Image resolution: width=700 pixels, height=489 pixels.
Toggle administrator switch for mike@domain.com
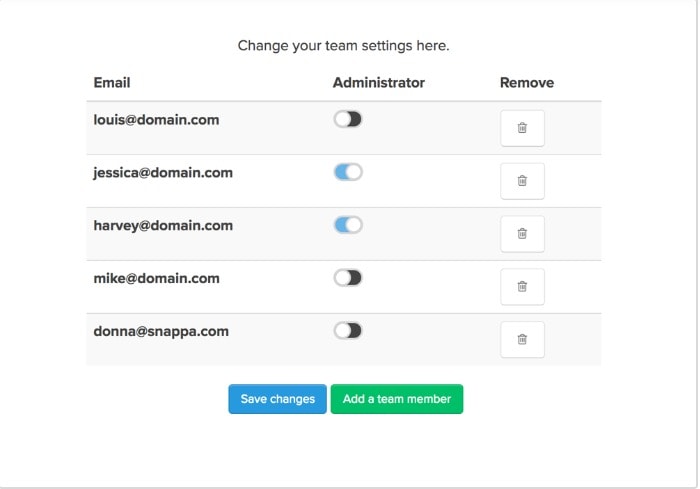348,278
